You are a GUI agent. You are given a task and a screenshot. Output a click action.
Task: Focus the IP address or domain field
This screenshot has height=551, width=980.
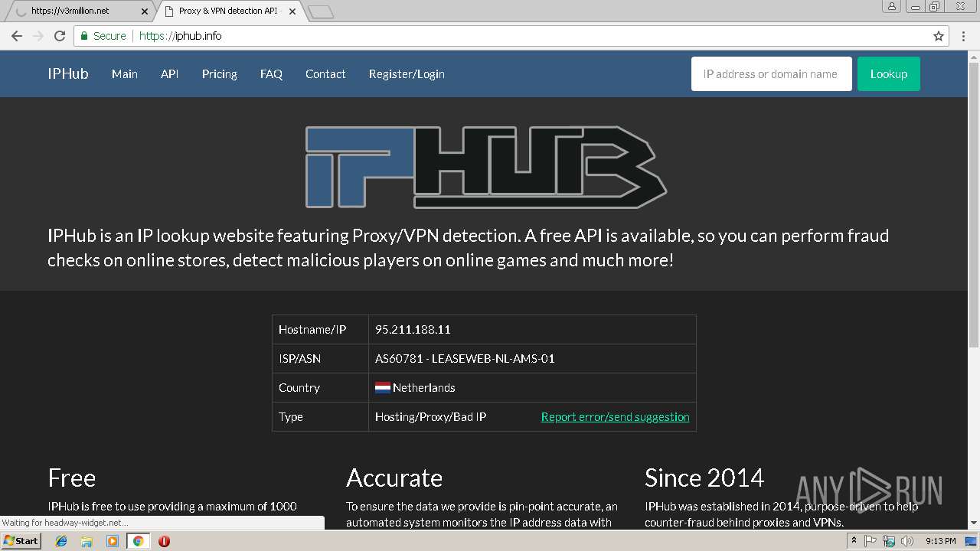(771, 74)
